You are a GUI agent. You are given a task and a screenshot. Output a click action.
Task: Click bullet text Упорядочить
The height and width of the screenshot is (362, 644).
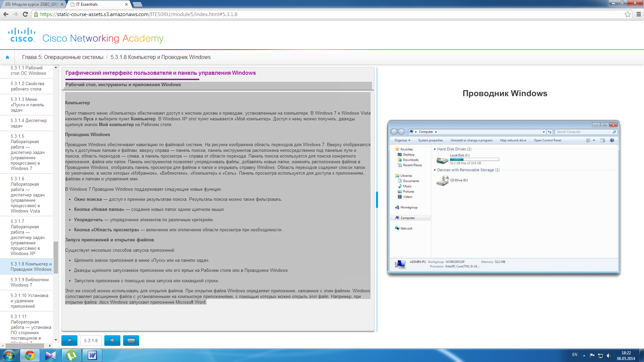89,220
